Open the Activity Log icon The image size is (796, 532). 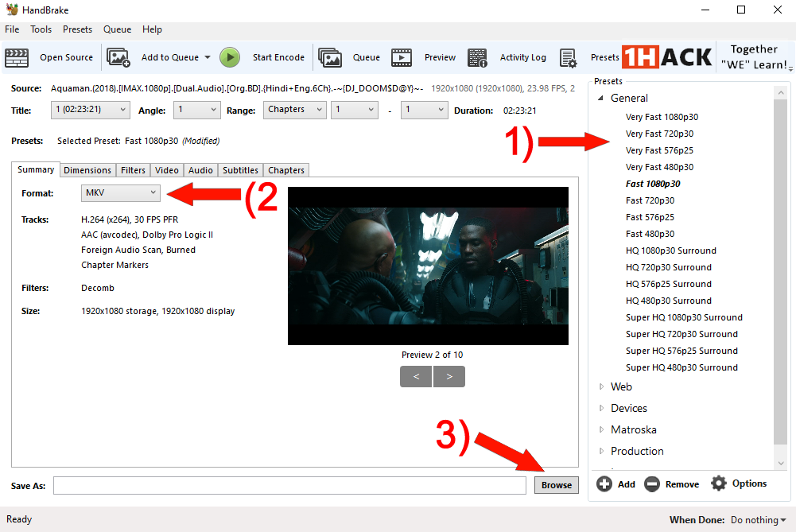(x=477, y=57)
